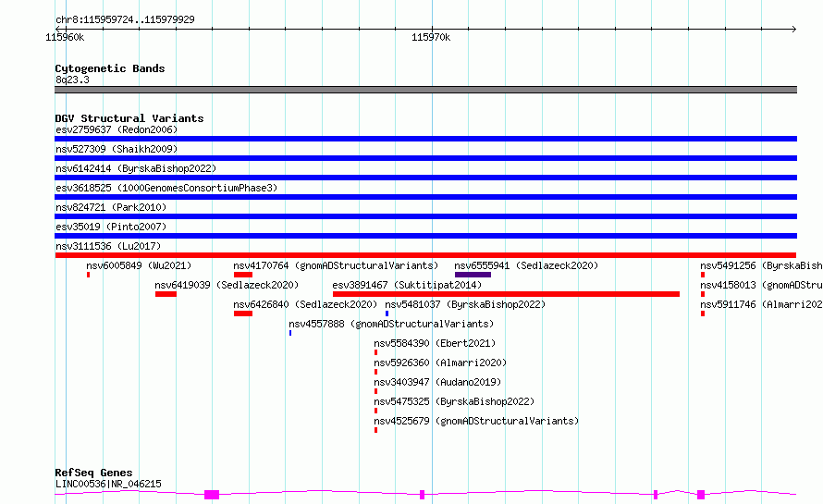The width and height of the screenshot is (823, 504).
Task: Click the blue bar under esv2759637
Action: coord(425,139)
